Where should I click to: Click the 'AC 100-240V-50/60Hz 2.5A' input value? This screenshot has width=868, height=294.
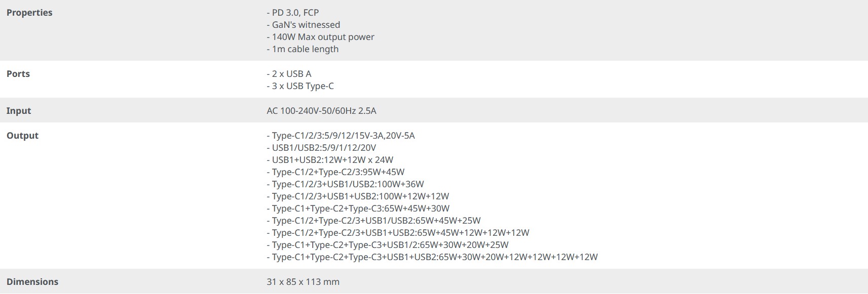click(322, 111)
